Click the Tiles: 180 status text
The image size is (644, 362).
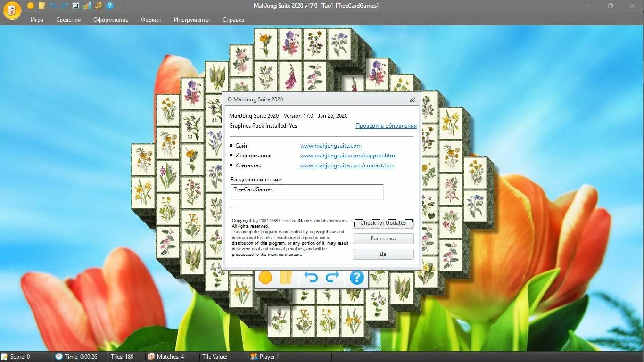122,357
